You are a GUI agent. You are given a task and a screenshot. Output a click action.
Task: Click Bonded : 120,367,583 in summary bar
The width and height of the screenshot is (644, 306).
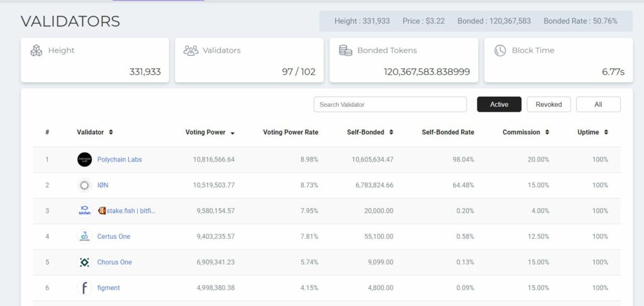(494, 21)
